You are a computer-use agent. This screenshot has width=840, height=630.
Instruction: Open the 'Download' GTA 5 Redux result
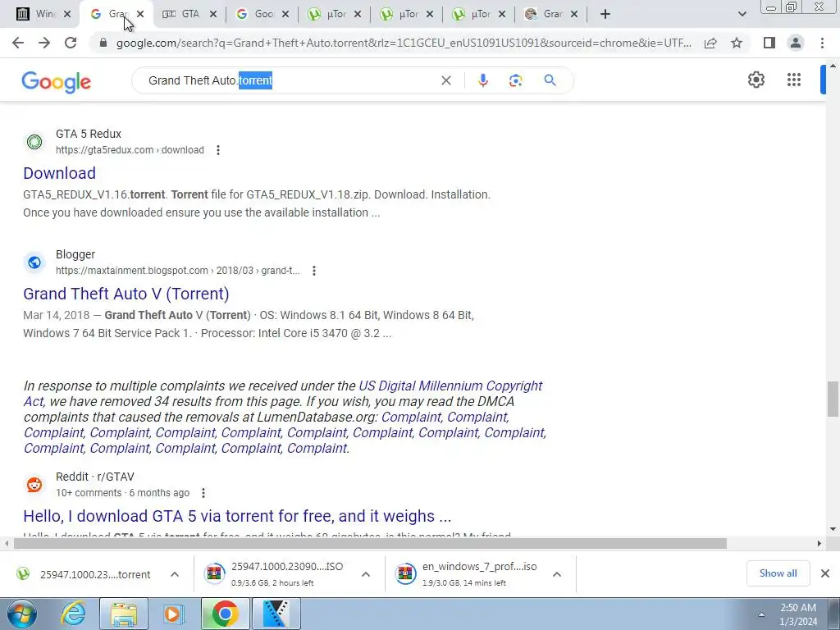pyautogui.click(x=59, y=173)
